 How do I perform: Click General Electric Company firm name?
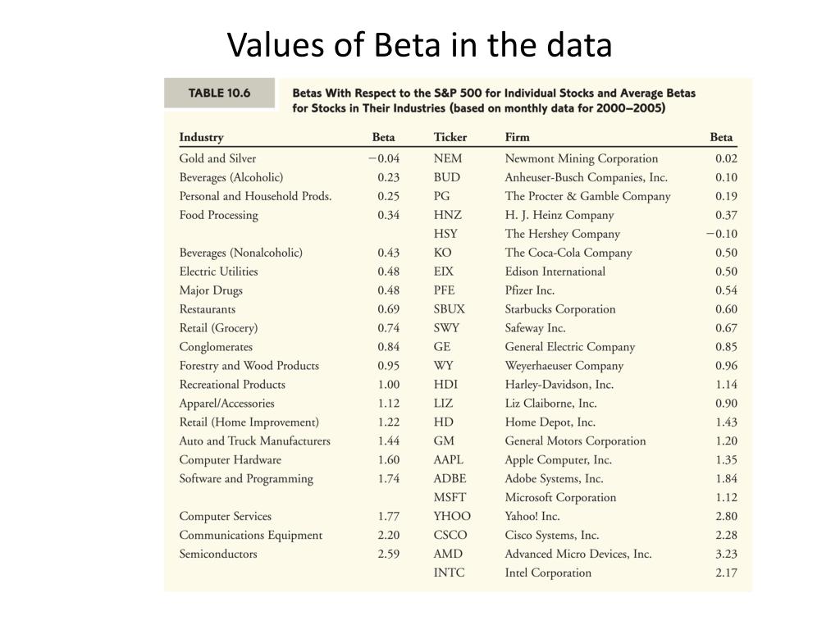(569, 347)
